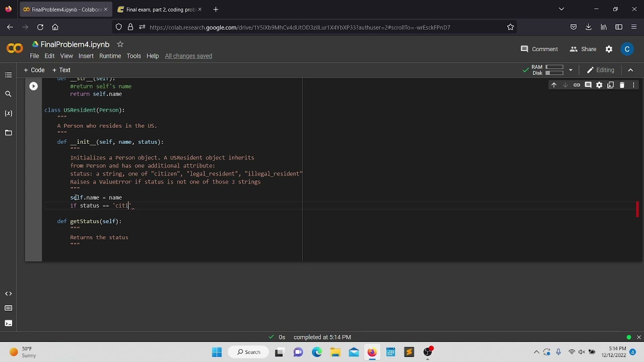Select the FinalProblem4.ipynb browser tab
This screenshot has height=362, width=644.
(65, 10)
